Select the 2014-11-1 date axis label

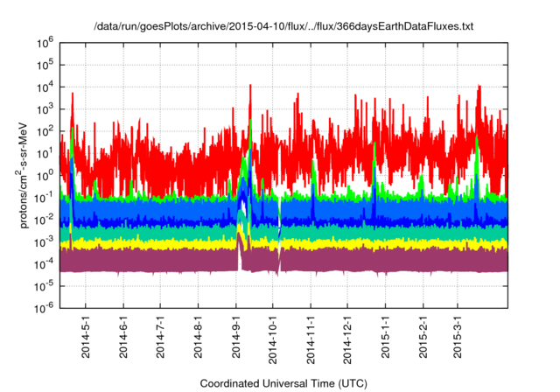311,339
